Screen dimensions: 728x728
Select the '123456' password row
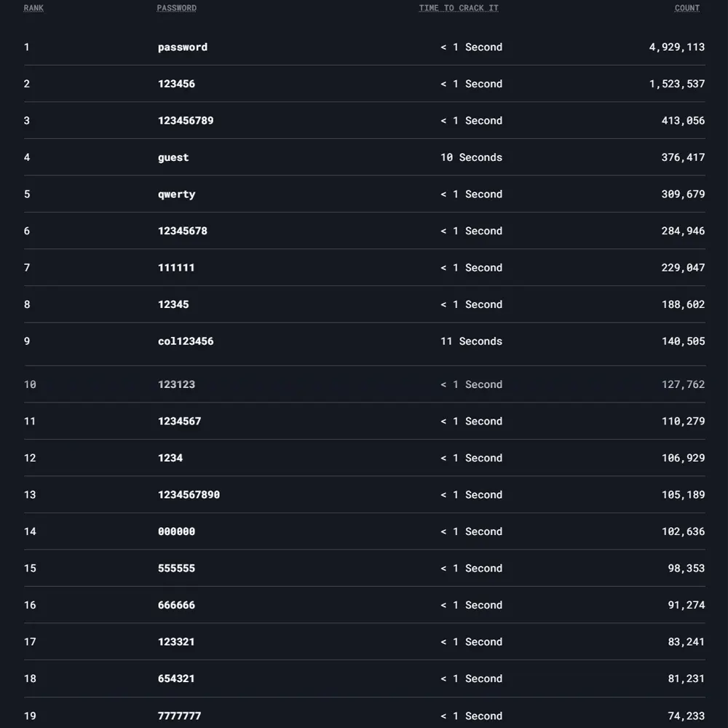tap(365, 84)
